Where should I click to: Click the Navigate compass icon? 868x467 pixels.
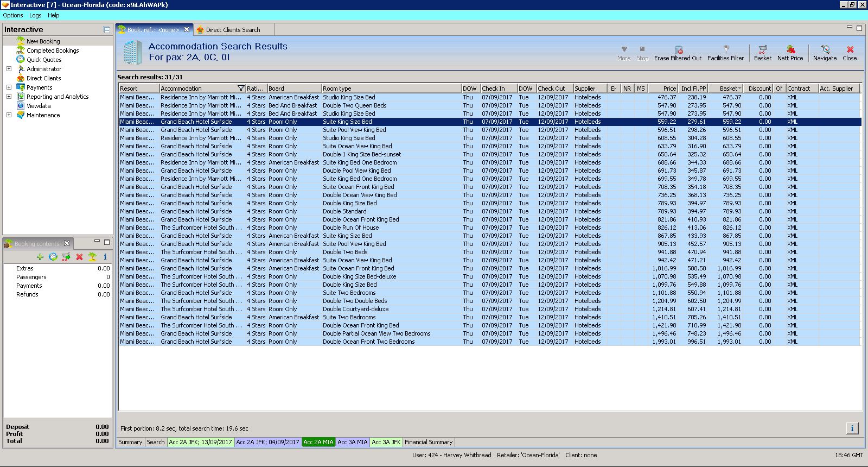825,50
